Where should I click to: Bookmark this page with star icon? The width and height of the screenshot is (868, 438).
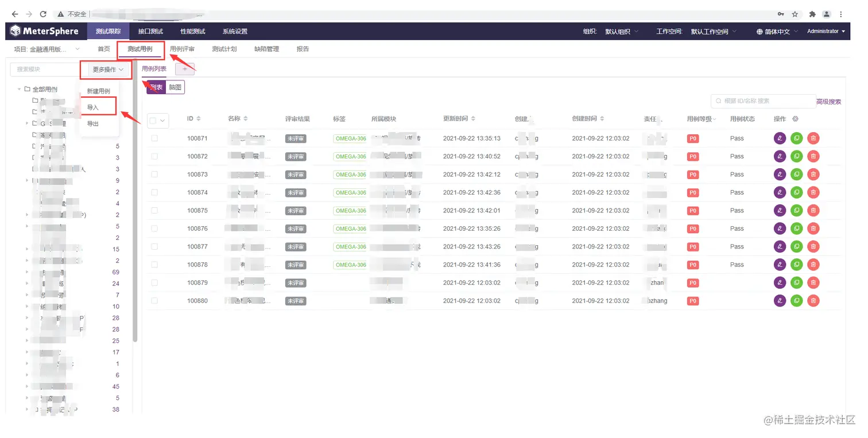pos(795,14)
